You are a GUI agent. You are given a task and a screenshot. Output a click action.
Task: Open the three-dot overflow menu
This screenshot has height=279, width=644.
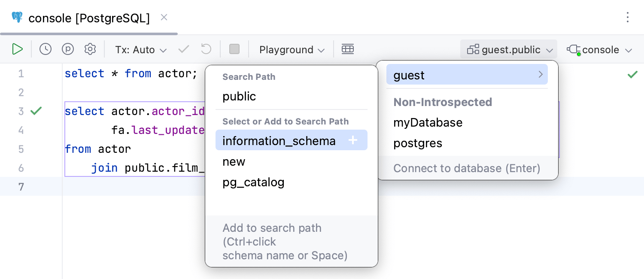click(x=628, y=17)
